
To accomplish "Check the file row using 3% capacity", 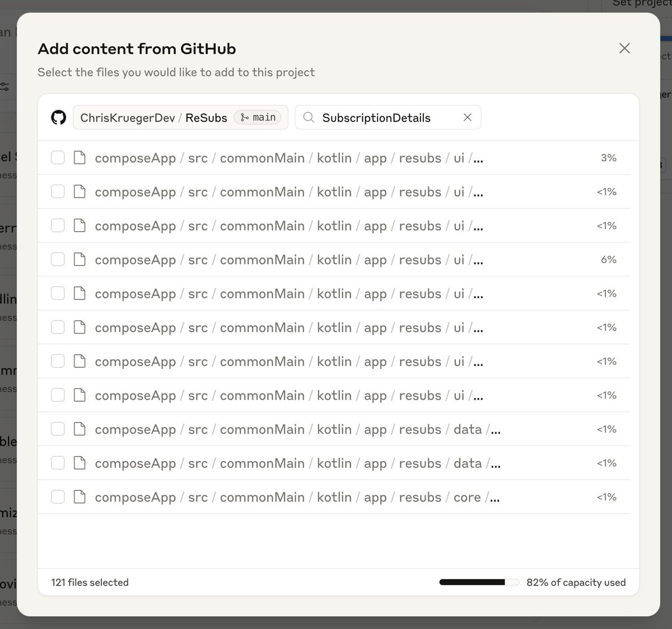I will [58, 158].
